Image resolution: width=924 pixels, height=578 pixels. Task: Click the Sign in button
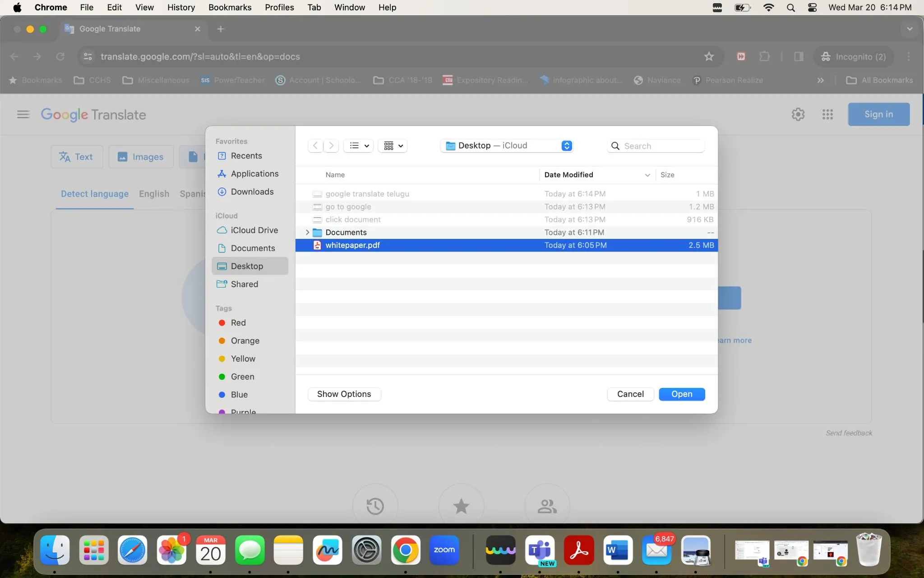tap(878, 114)
